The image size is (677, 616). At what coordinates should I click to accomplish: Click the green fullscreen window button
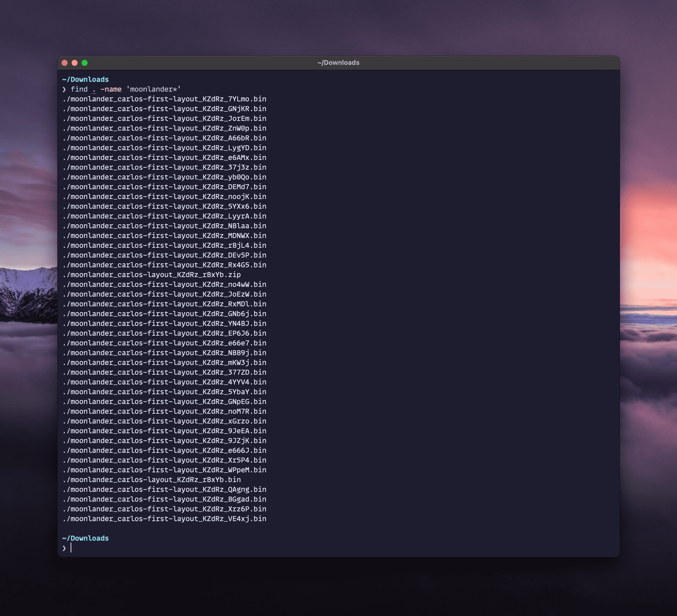[85, 63]
